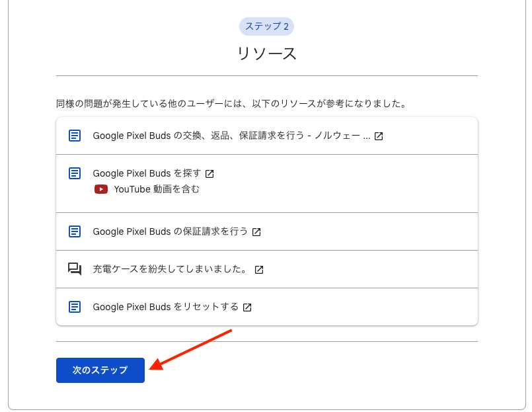
Task: Click the external-link icon after 充電ケースを紛失してしまいました
Action: [x=259, y=270]
